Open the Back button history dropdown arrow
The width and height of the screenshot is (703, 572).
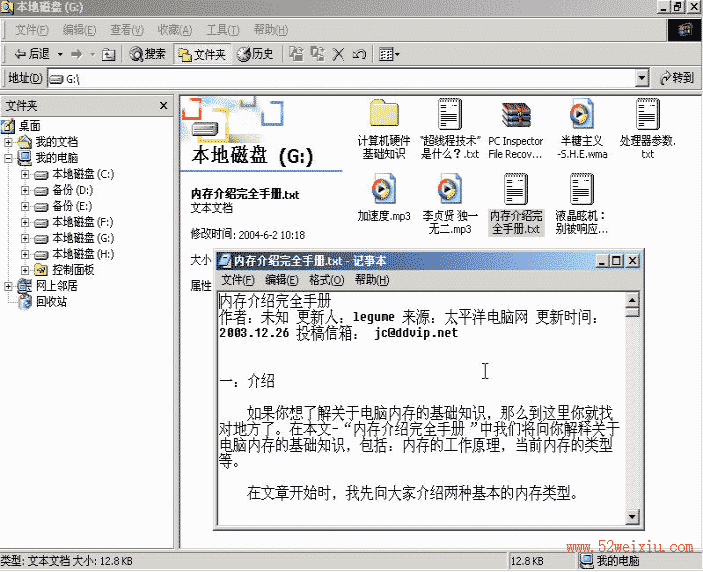coord(60,54)
